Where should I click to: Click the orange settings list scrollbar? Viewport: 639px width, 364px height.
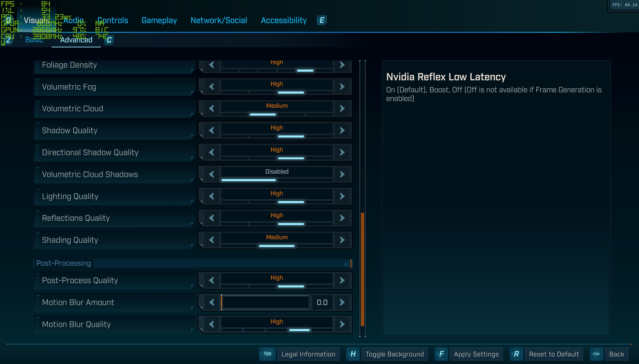click(362, 269)
